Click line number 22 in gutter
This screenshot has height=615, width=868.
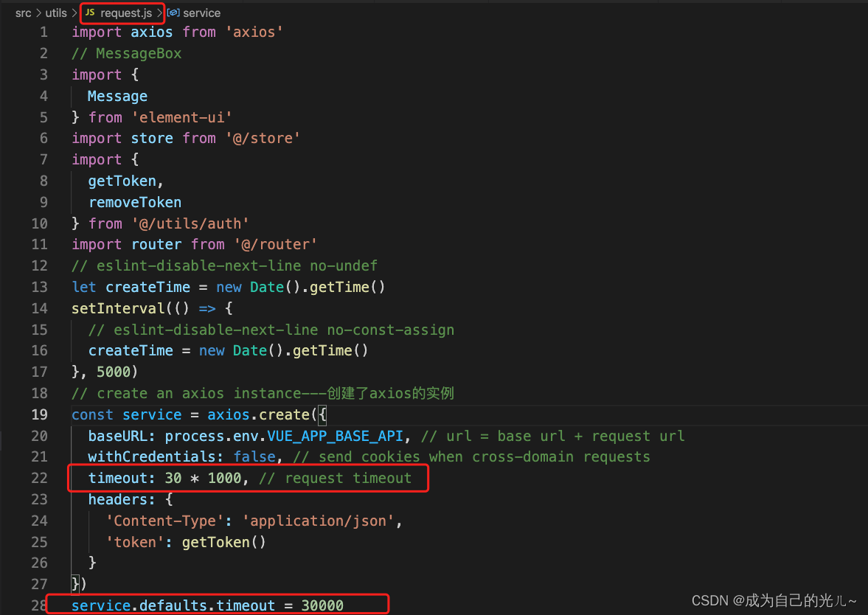click(39, 479)
